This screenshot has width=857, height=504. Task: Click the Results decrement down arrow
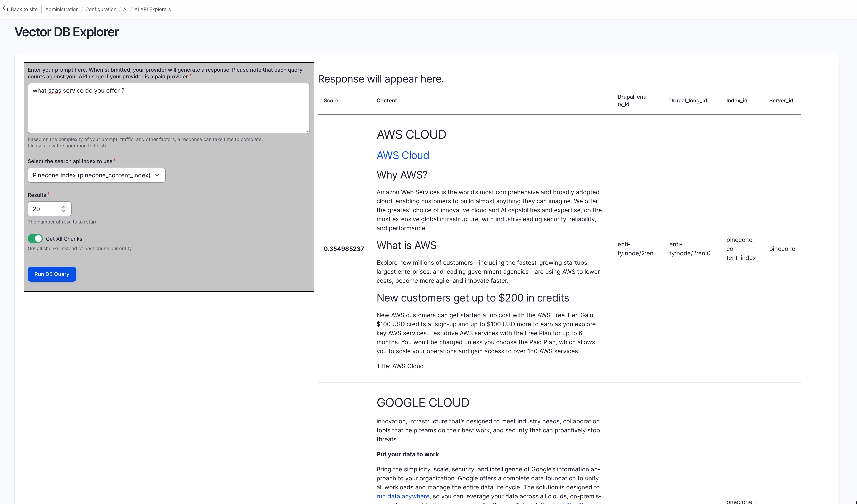(x=64, y=211)
